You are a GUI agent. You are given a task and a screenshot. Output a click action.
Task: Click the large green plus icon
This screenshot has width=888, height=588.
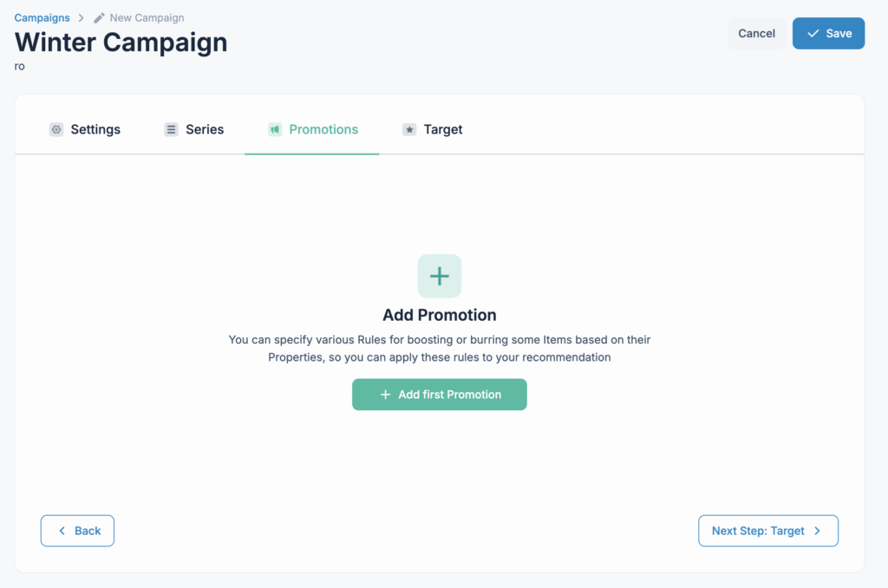(440, 277)
